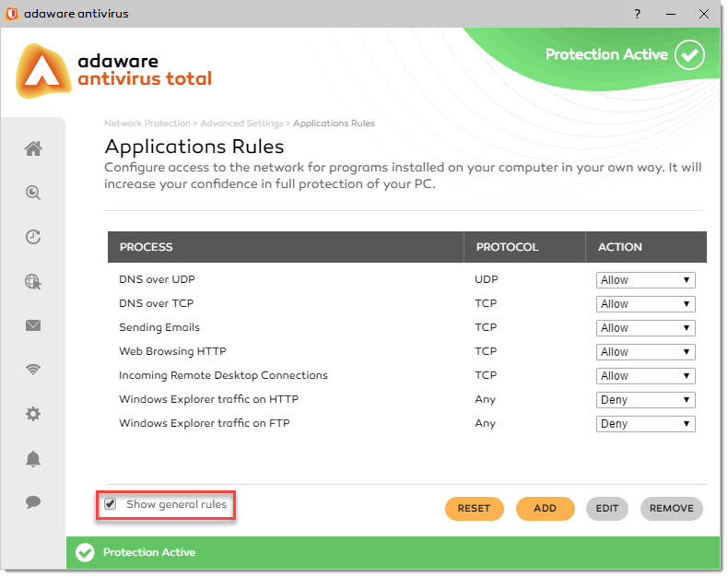Click the ADD button

point(545,508)
